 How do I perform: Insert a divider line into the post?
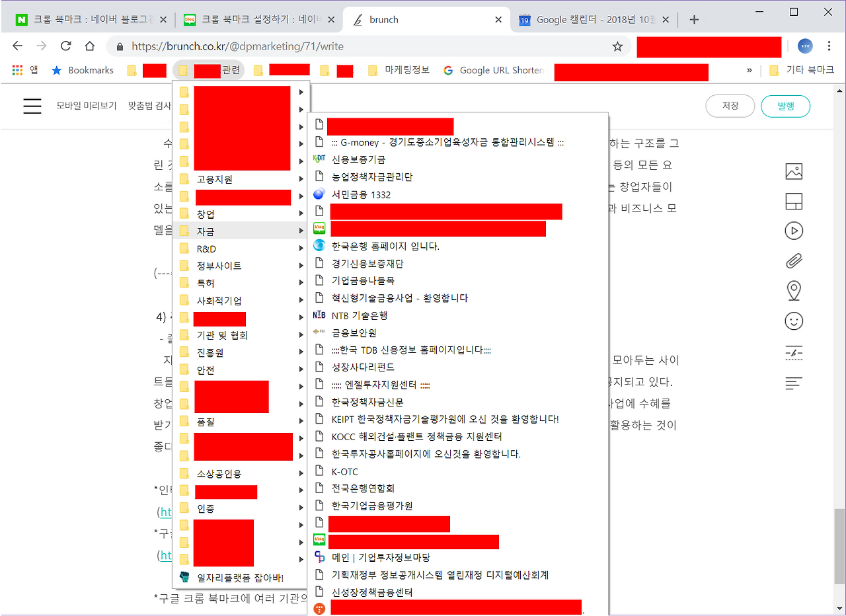[794, 352]
